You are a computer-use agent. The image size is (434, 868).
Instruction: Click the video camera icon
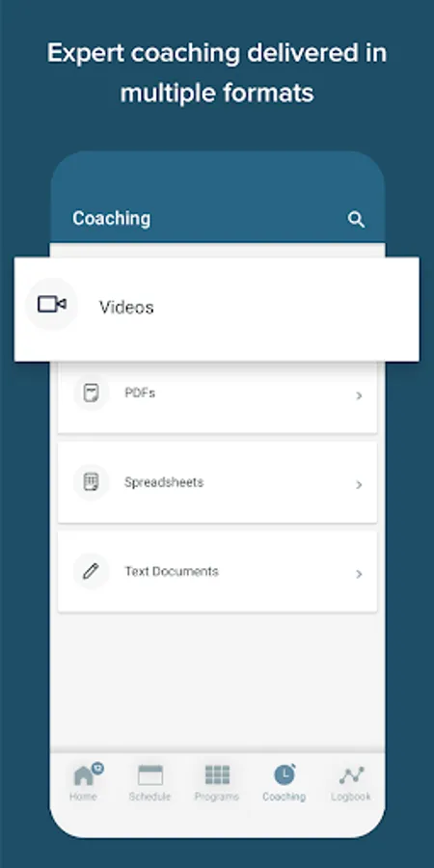coord(52,304)
